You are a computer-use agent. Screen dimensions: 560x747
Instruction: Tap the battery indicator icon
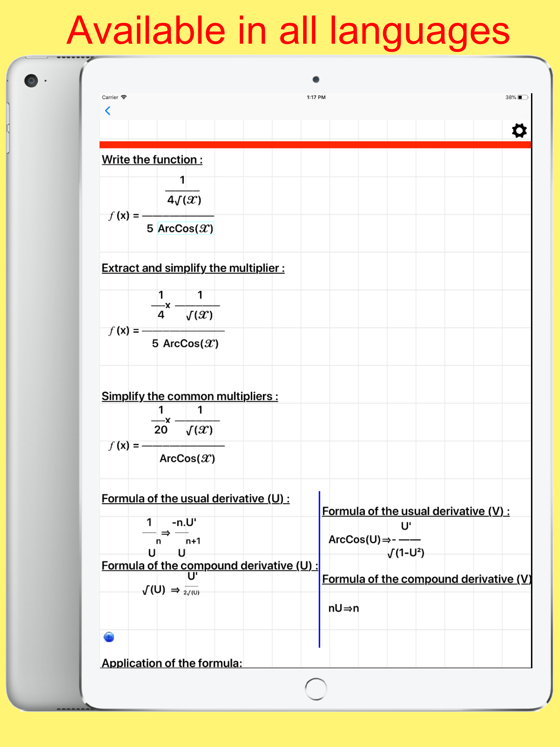point(522,97)
